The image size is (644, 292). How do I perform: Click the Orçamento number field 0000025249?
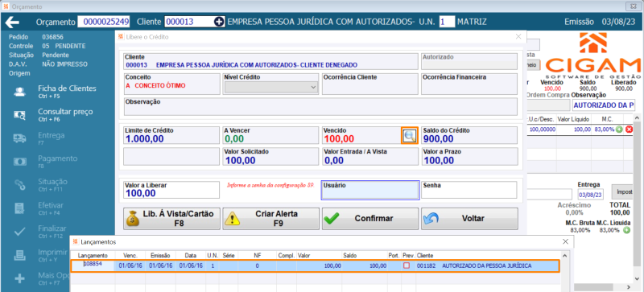[x=104, y=22]
